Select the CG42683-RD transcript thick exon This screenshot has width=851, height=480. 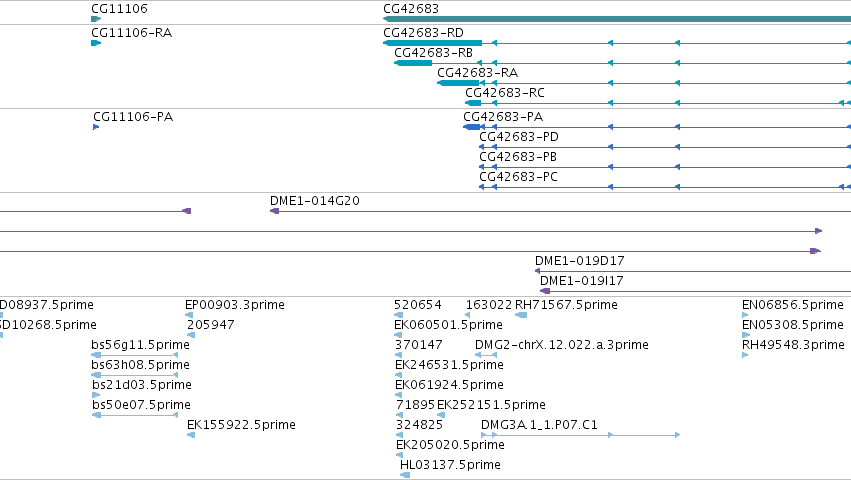click(433, 43)
